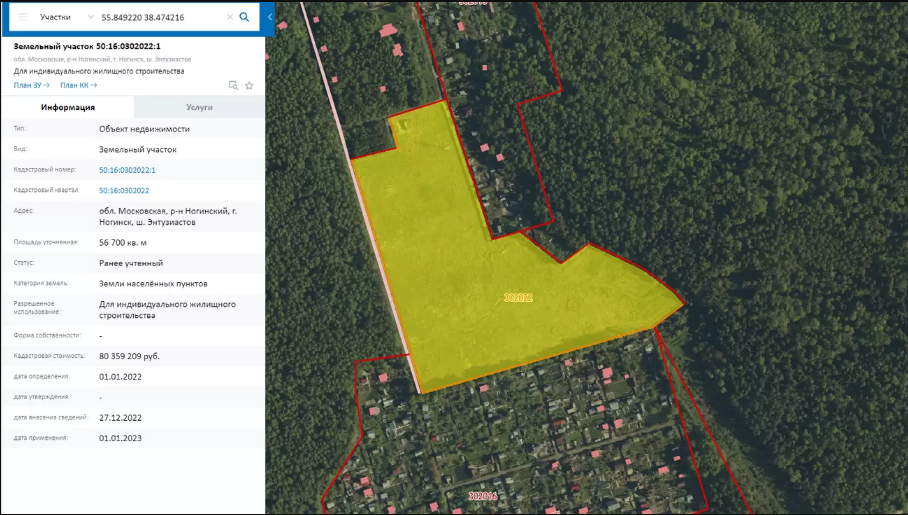The image size is (908, 515).
Task: Click the coordinates search input field
Action: pyautogui.click(x=162, y=17)
